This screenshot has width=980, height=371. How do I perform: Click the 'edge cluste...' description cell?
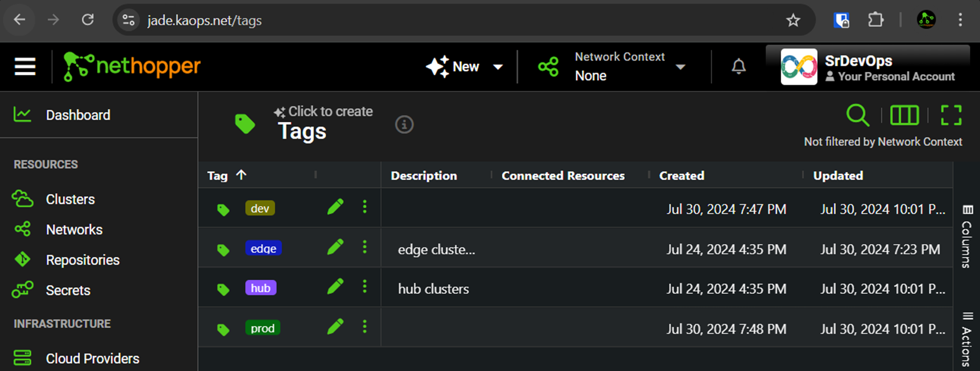click(437, 249)
